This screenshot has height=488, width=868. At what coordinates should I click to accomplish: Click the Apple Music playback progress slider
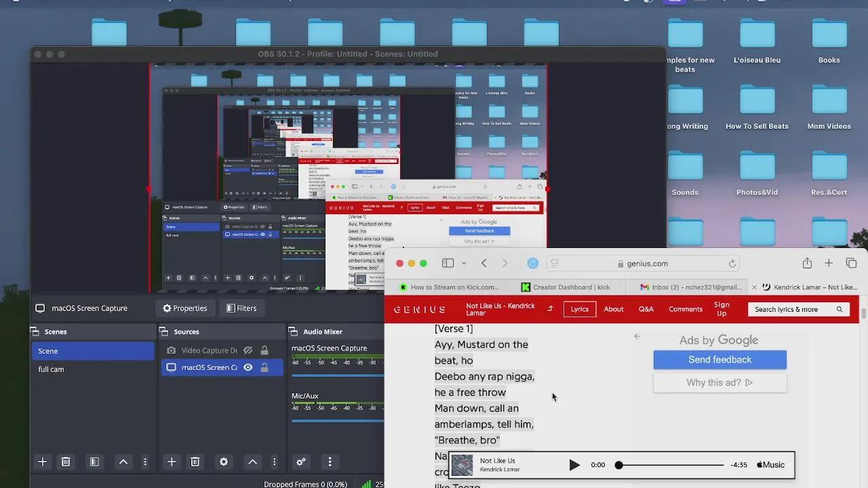coord(670,465)
